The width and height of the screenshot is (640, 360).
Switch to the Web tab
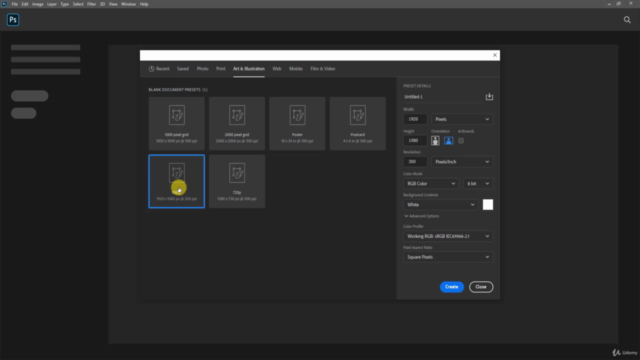click(x=277, y=69)
